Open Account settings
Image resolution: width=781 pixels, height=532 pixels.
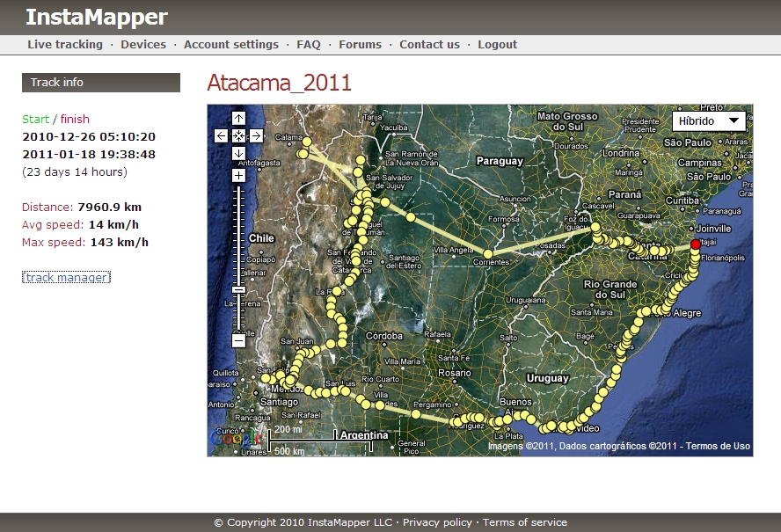pyautogui.click(x=231, y=45)
